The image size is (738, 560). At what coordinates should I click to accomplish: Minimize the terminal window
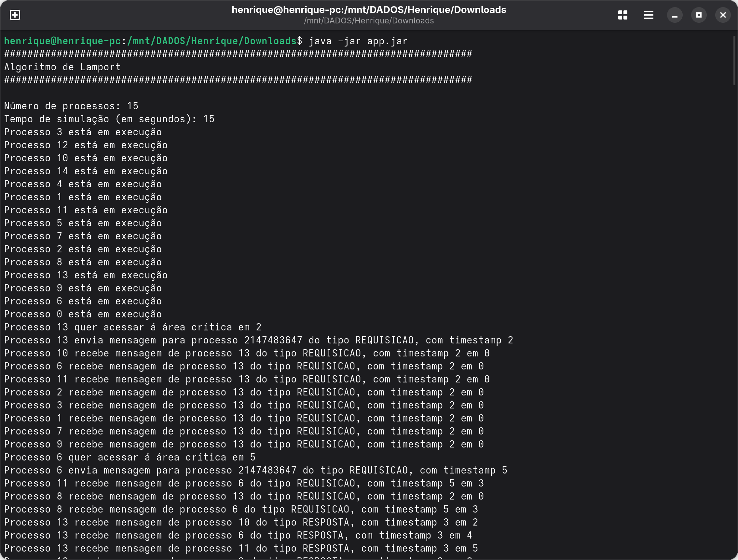click(x=675, y=15)
